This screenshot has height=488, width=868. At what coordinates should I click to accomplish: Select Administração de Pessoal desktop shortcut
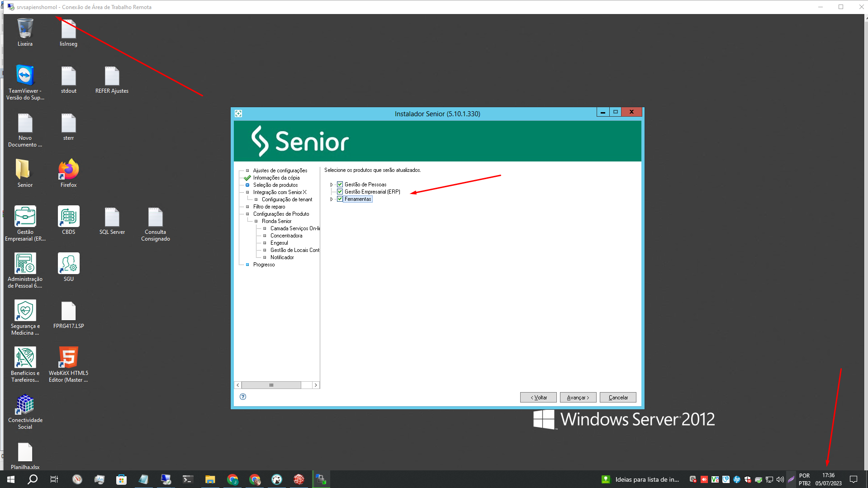tap(25, 270)
